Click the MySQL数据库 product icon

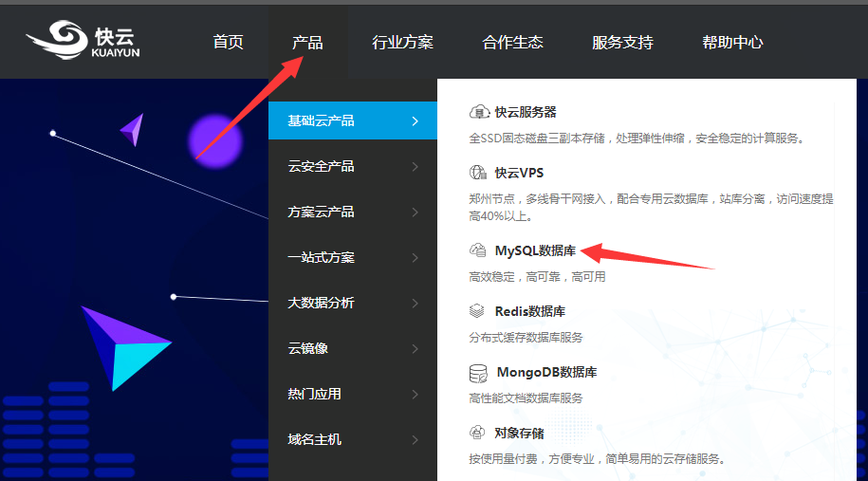point(478,250)
